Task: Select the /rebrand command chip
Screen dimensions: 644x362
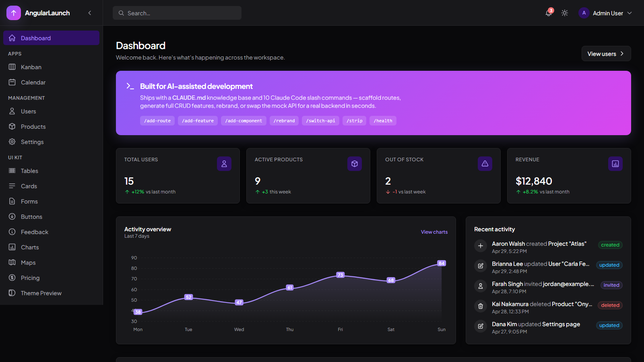Action: [x=284, y=121]
